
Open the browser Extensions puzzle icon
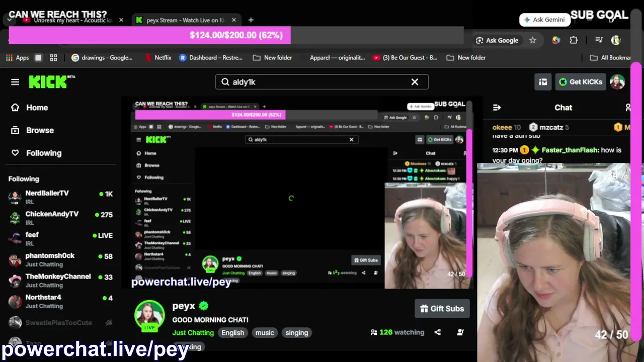tap(574, 40)
